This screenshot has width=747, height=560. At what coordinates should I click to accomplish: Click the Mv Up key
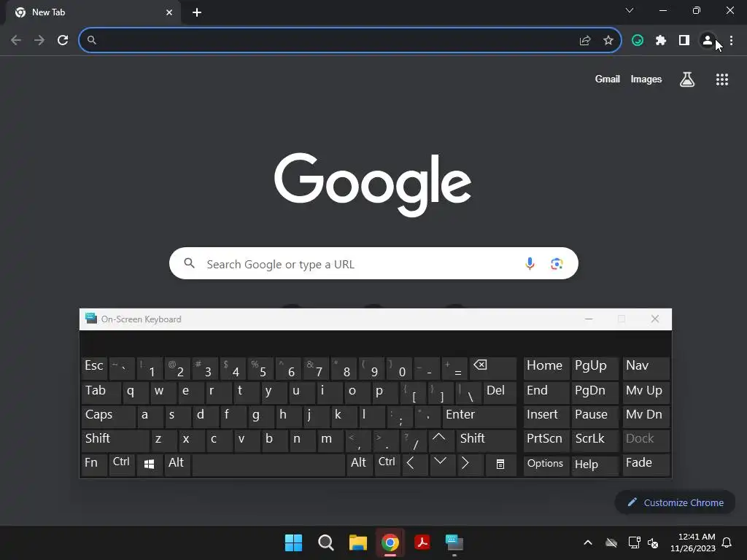point(646,392)
